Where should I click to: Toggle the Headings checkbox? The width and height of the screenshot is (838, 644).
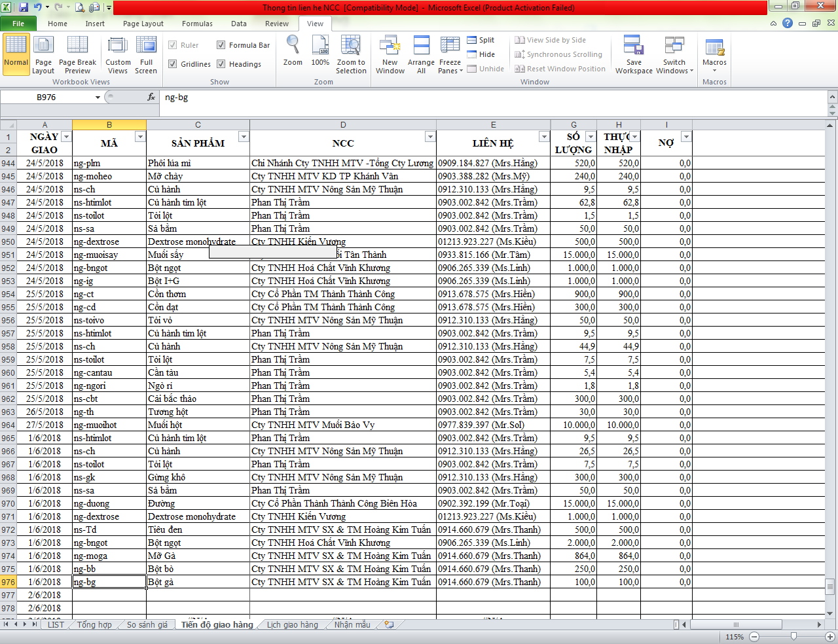point(221,64)
